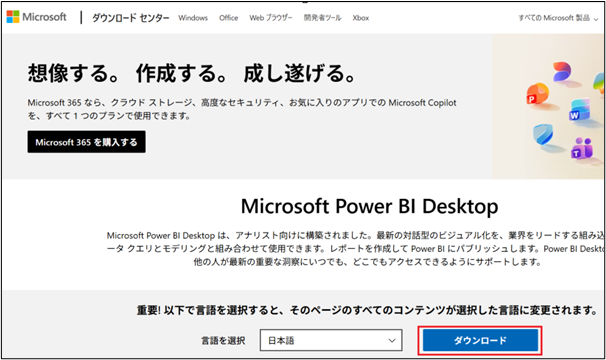
Task: Click the Word icon in banner
Action: coord(579,110)
